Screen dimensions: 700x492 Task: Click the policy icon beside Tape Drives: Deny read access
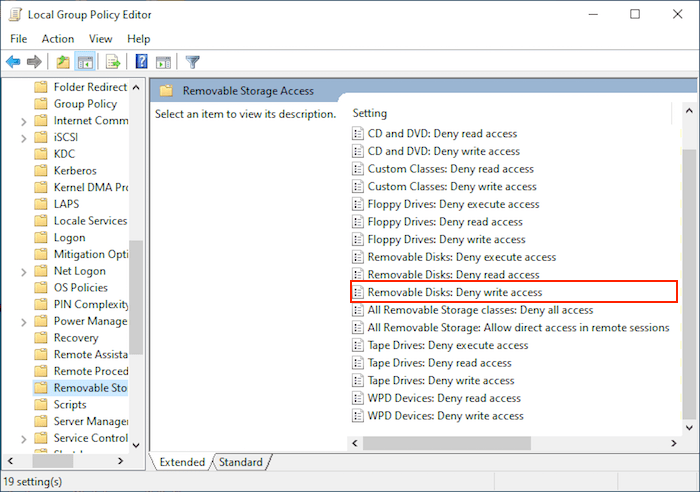(x=358, y=363)
